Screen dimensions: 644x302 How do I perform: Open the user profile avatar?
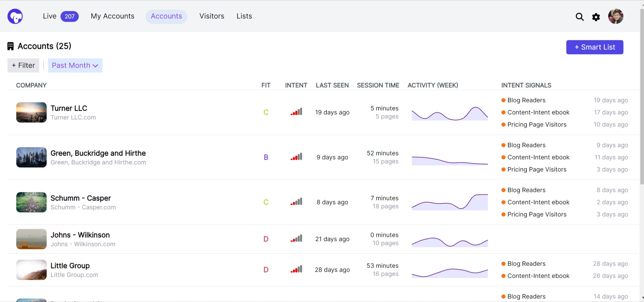coord(616,16)
